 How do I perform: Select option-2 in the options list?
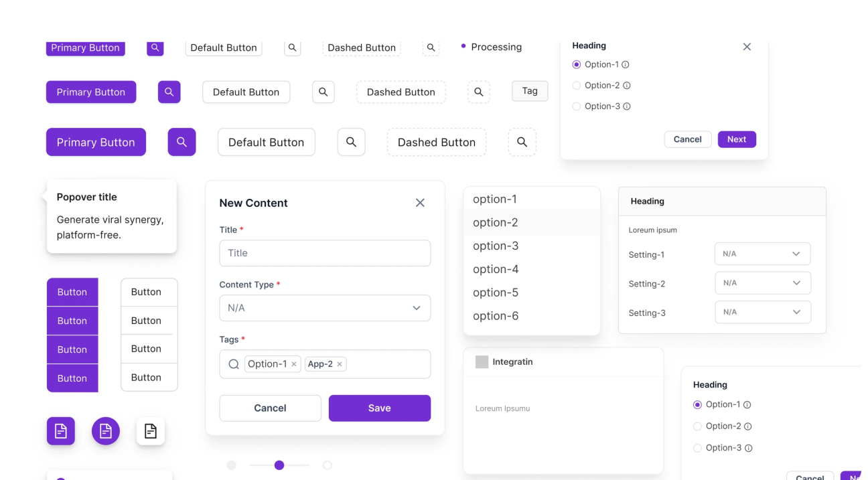point(496,222)
